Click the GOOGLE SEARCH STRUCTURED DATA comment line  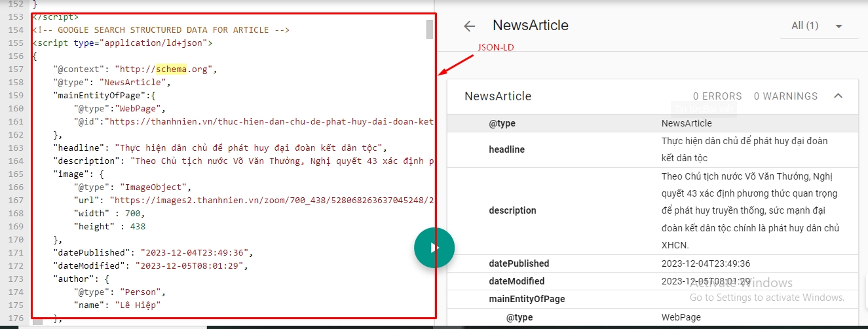coord(160,29)
